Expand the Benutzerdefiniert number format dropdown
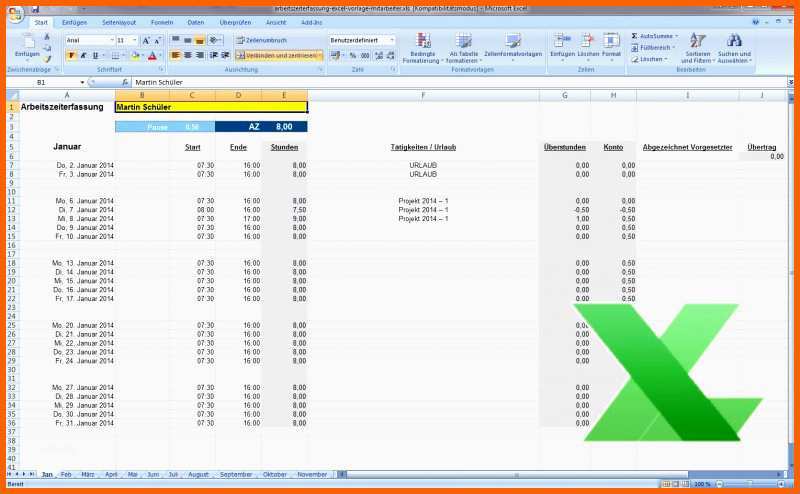This screenshot has height=494, width=800. click(392, 40)
